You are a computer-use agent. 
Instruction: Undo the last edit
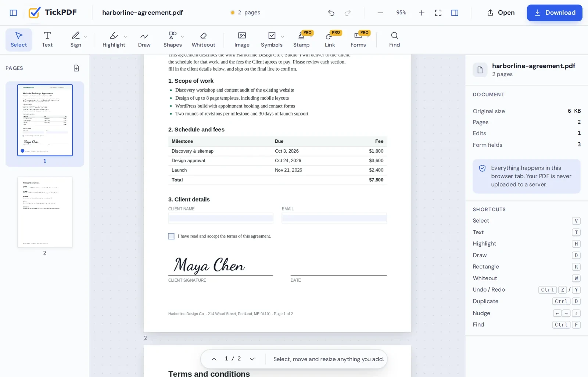click(x=331, y=13)
